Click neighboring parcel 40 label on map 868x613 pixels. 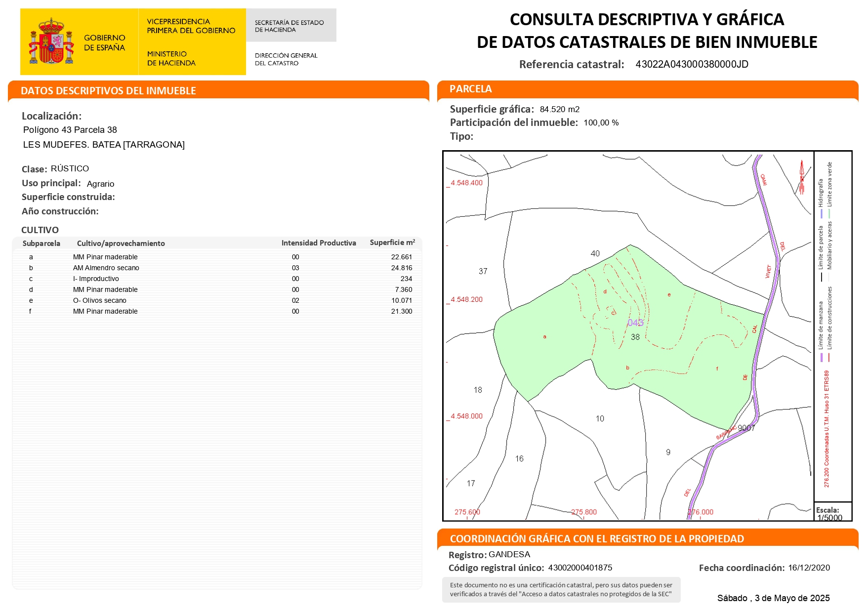[x=595, y=253]
